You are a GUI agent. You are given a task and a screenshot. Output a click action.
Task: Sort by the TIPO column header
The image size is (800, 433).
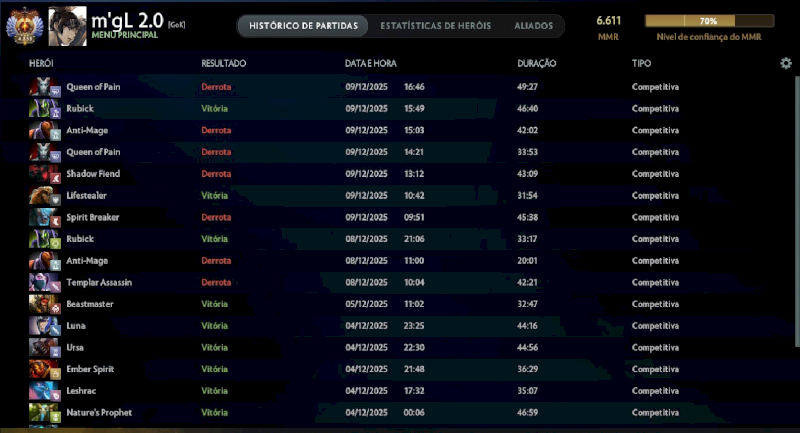pos(641,63)
